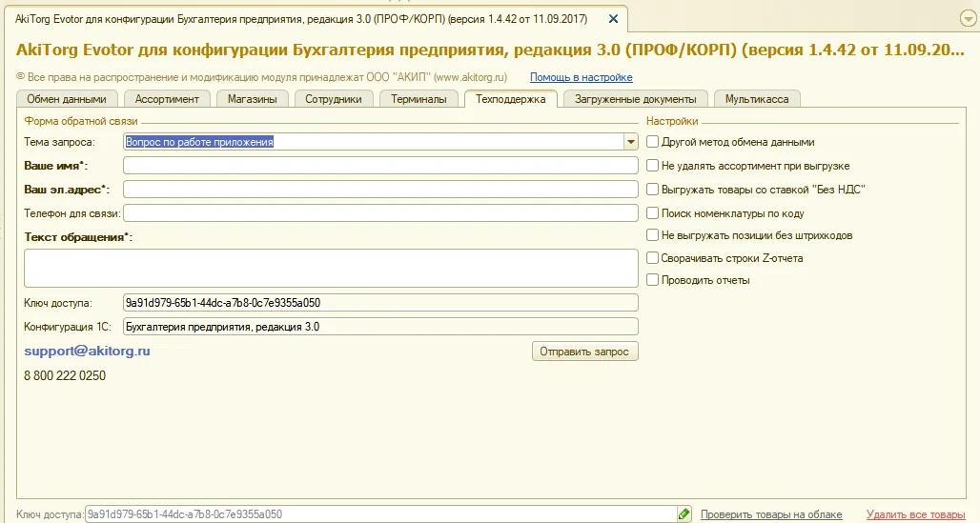This screenshot has height=523, width=980.
Task: Click the red Удалить все товары link
Action: (x=915, y=514)
